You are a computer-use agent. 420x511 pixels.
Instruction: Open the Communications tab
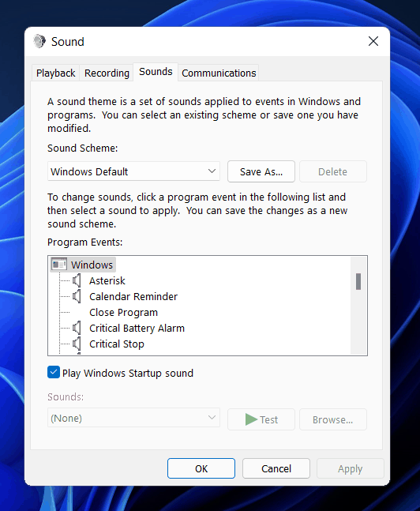pos(219,73)
